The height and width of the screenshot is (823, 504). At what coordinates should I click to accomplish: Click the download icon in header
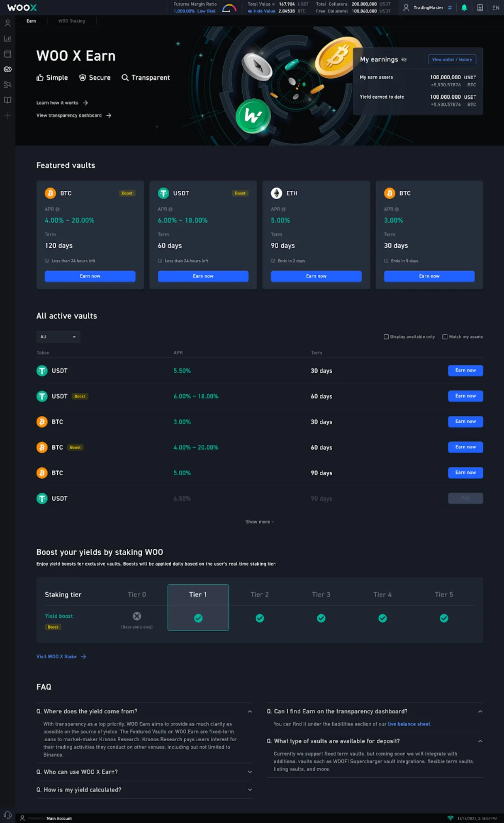pos(480,7)
